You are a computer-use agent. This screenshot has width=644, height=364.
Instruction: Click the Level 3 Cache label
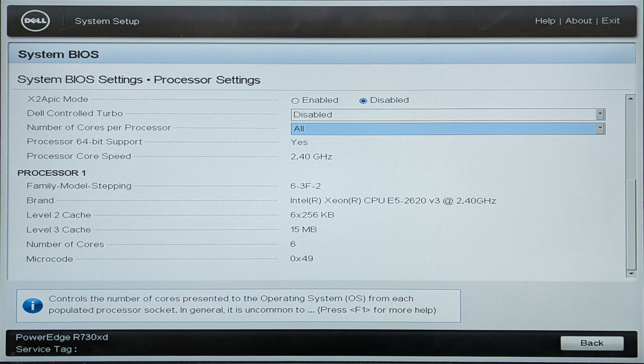click(x=59, y=229)
